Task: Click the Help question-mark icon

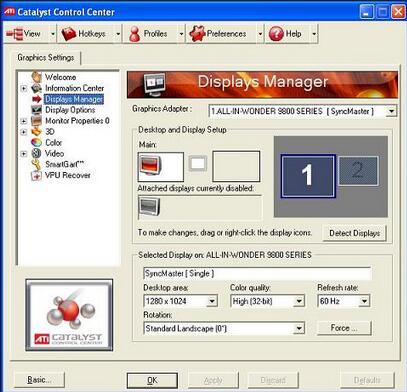Action: pos(276,34)
